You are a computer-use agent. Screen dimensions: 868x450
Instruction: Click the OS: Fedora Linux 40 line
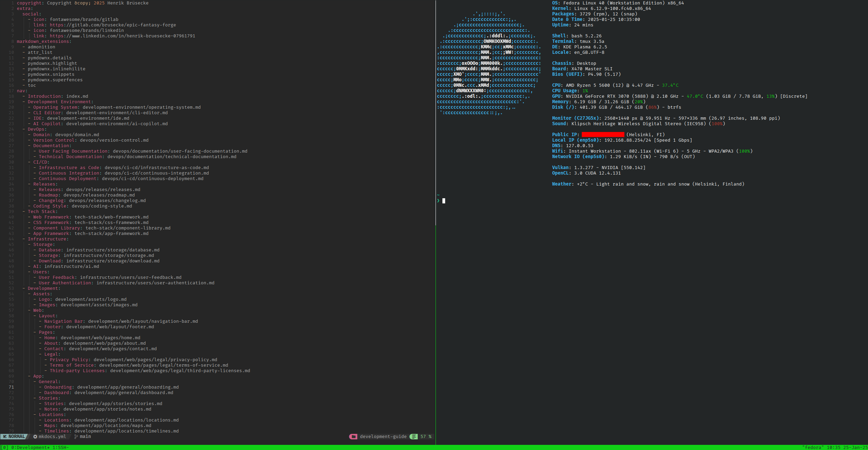click(618, 3)
